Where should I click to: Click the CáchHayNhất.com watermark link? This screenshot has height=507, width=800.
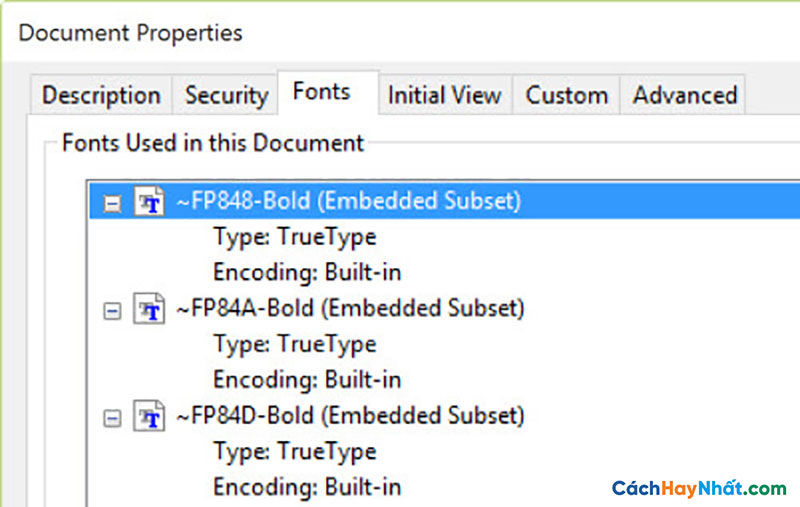pyautogui.click(x=698, y=488)
